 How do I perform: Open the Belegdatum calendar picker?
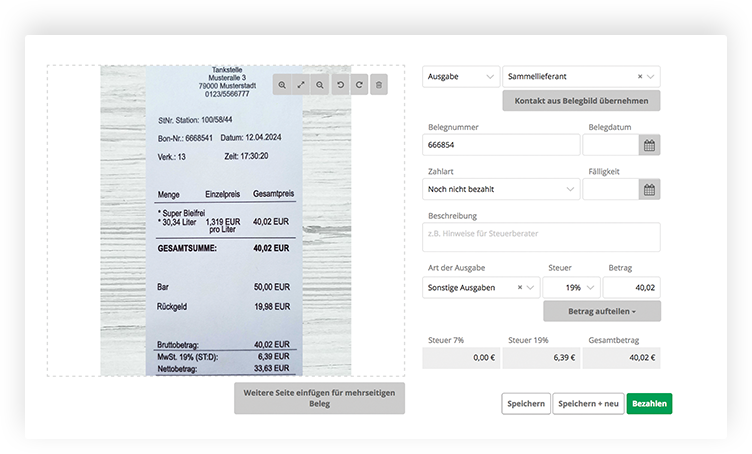[x=649, y=145]
